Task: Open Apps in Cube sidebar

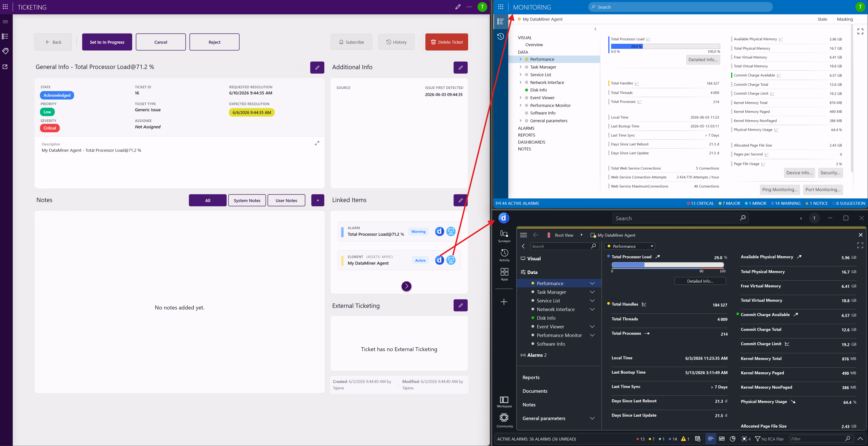Action: [x=504, y=274]
